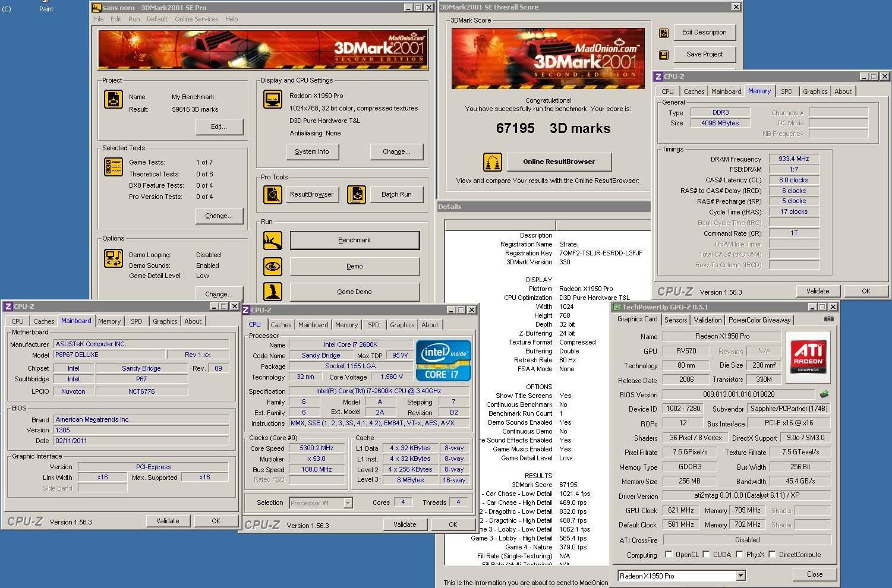Click the 67195 3D marks score text
This screenshot has width=892, height=588.
pos(553,128)
